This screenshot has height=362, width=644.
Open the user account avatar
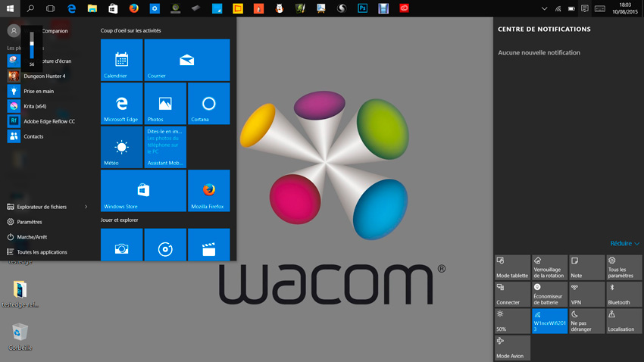pos(14,30)
